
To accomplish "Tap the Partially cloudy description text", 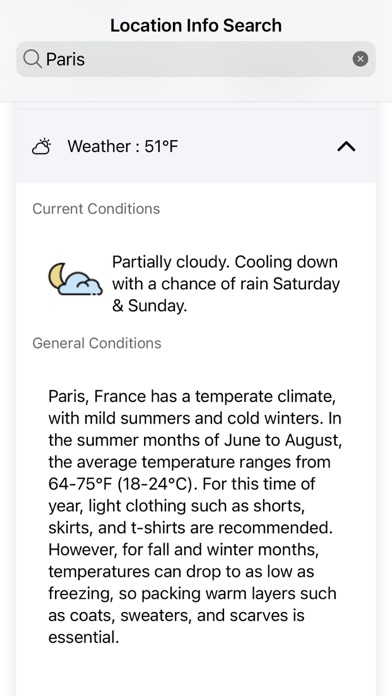I will [226, 284].
